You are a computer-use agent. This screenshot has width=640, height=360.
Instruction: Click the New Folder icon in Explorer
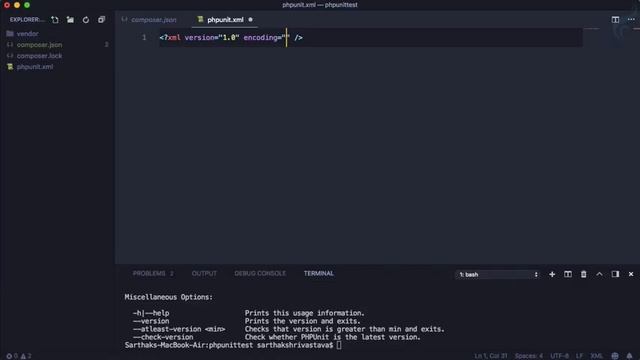70,20
